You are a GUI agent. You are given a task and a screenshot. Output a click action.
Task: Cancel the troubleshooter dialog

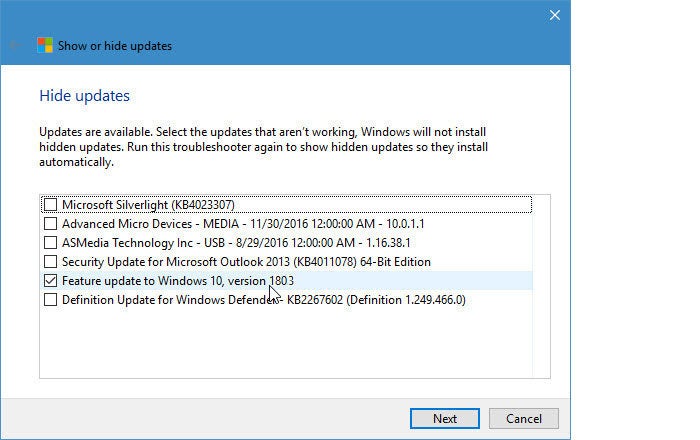point(524,419)
